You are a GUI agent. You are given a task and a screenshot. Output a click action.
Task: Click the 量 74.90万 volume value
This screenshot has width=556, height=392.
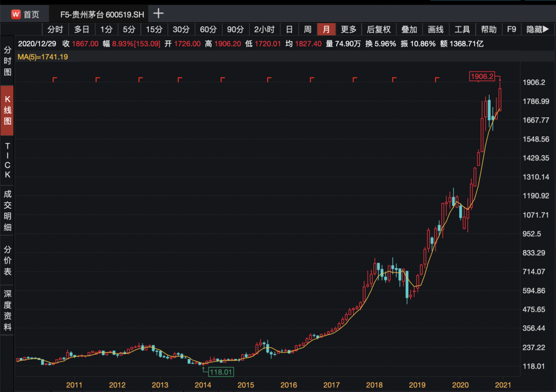pyautogui.click(x=343, y=44)
